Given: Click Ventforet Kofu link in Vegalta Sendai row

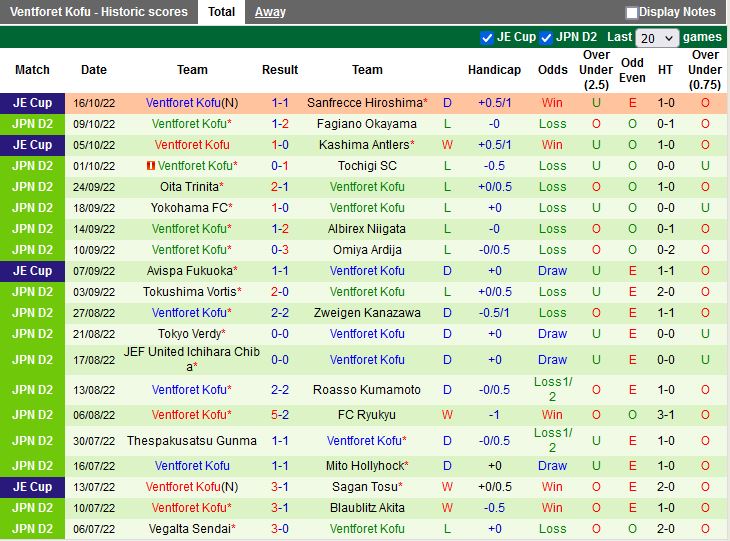Looking at the screenshot, I should coord(367,528).
